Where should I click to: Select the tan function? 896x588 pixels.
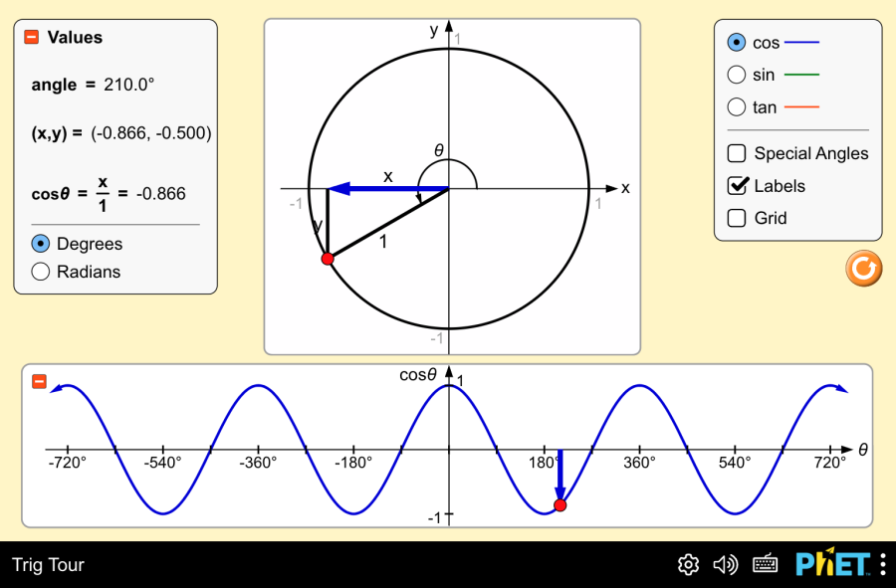[x=737, y=106]
